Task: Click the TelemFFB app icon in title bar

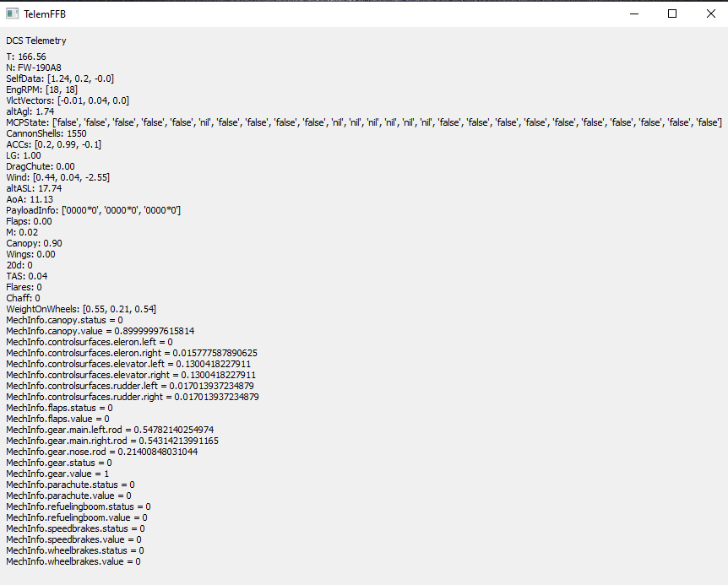Action: [12, 14]
